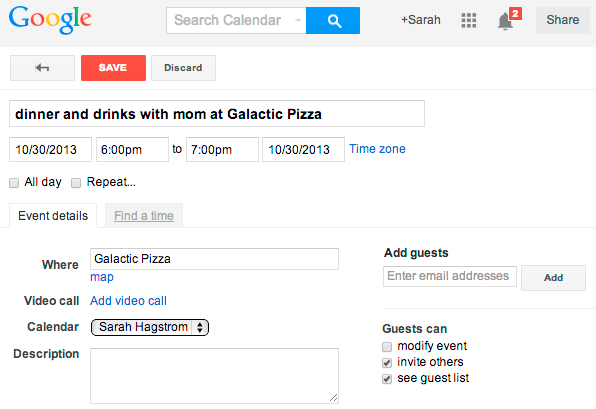Switch to the Find a time tab
The width and height of the screenshot is (596, 409).
coord(144,216)
